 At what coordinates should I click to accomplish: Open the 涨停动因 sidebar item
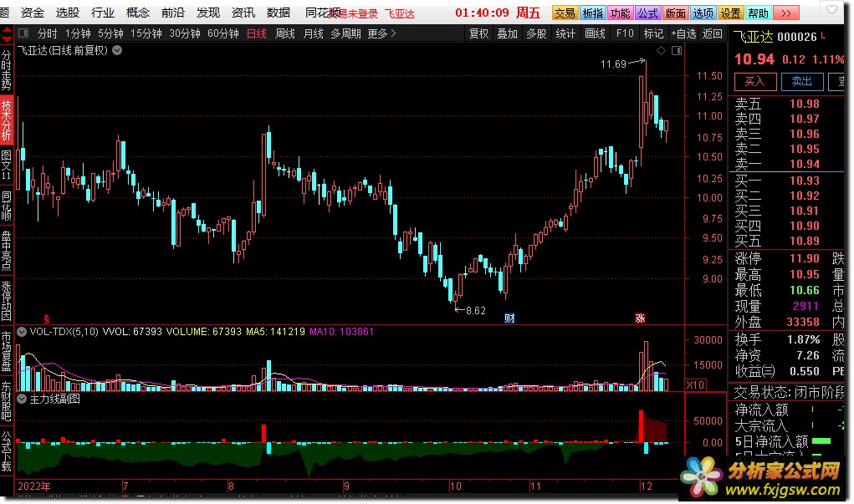tap(7, 300)
